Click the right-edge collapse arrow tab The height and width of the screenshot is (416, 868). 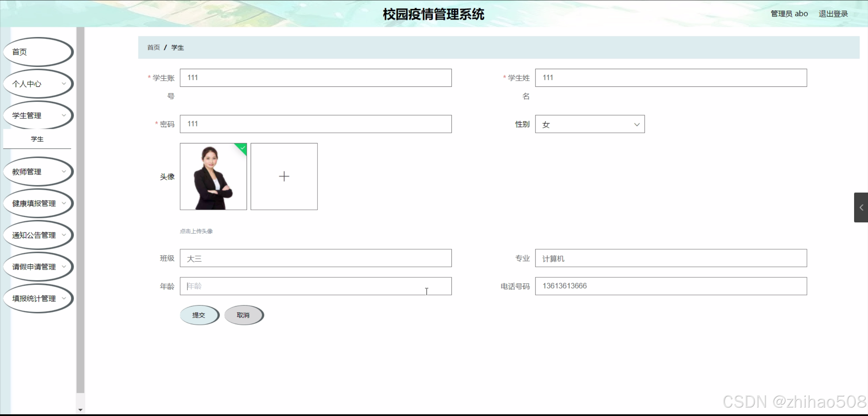pos(861,207)
